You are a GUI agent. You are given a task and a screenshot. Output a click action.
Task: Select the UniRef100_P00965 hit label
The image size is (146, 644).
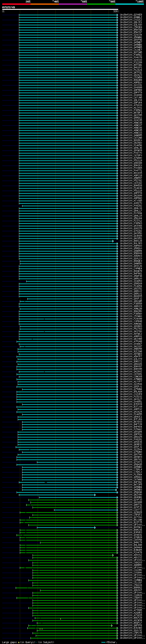click(x=131, y=168)
